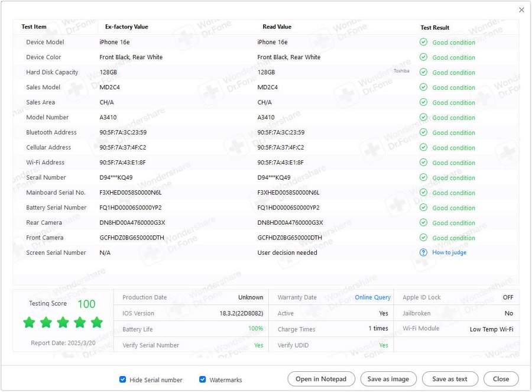Click the User decision needed text

287,252
